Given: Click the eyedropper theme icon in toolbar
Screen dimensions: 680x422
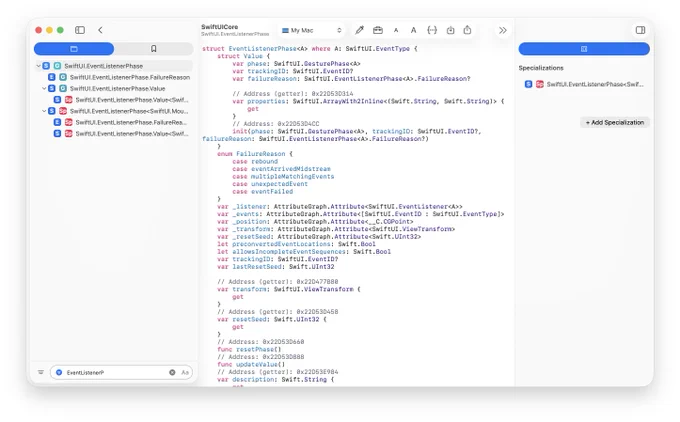Looking at the screenshot, I should 360,30.
